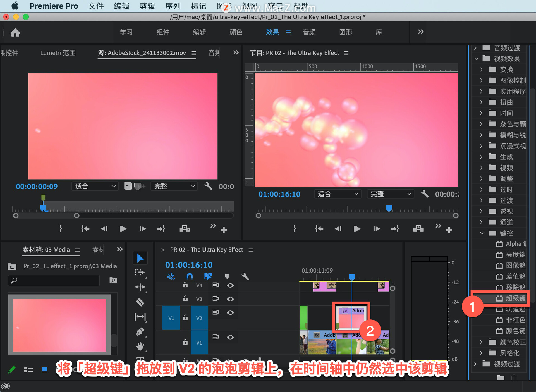Viewport: 536px width, 392px height.
Task: Expand the 视频过渡 folder
Action: click(x=475, y=364)
